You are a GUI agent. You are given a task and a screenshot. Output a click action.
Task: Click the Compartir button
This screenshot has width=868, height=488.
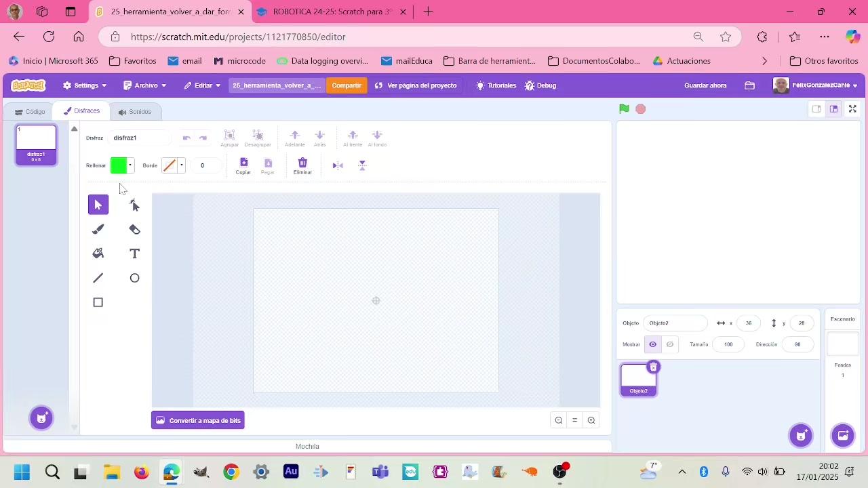tap(347, 85)
